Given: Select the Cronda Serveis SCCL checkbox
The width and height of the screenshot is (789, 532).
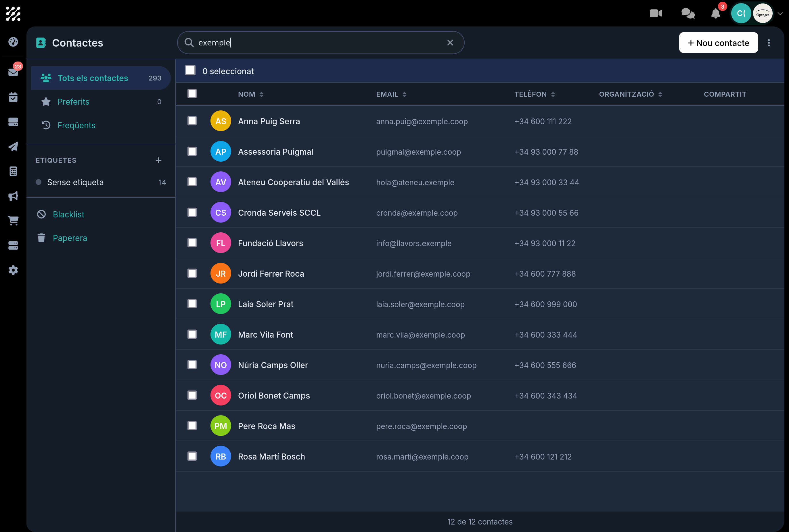Looking at the screenshot, I should tap(192, 213).
